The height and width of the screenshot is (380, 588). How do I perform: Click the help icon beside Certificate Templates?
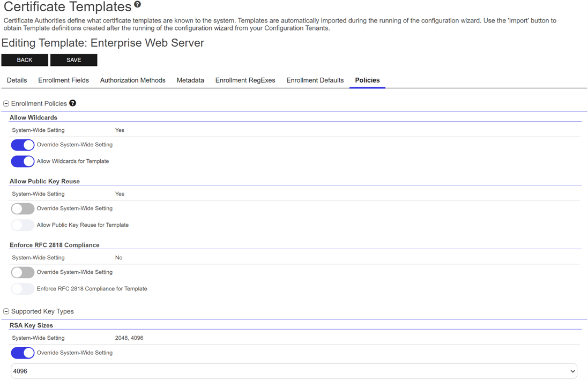click(138, 5)
